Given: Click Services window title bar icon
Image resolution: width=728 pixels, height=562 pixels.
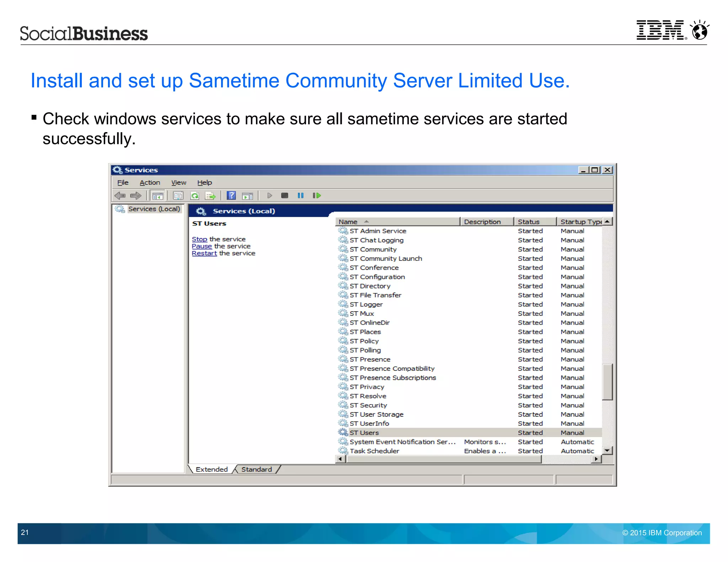Looking at the screenshot, I should tap(117, 170).
